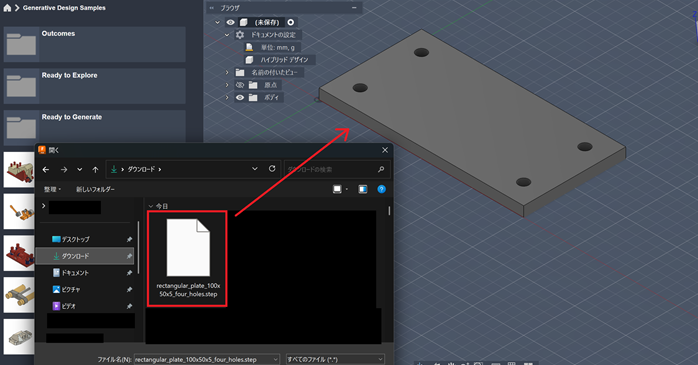Expand the ボディ folder
This screenshot has width=698, height=365.
[x=227, y=97]
